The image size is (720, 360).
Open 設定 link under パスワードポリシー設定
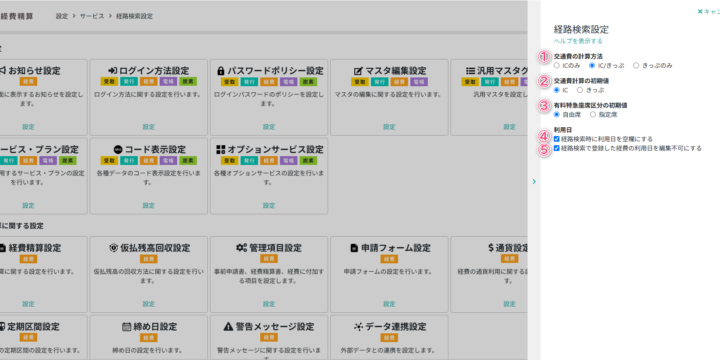click(269, 127)
